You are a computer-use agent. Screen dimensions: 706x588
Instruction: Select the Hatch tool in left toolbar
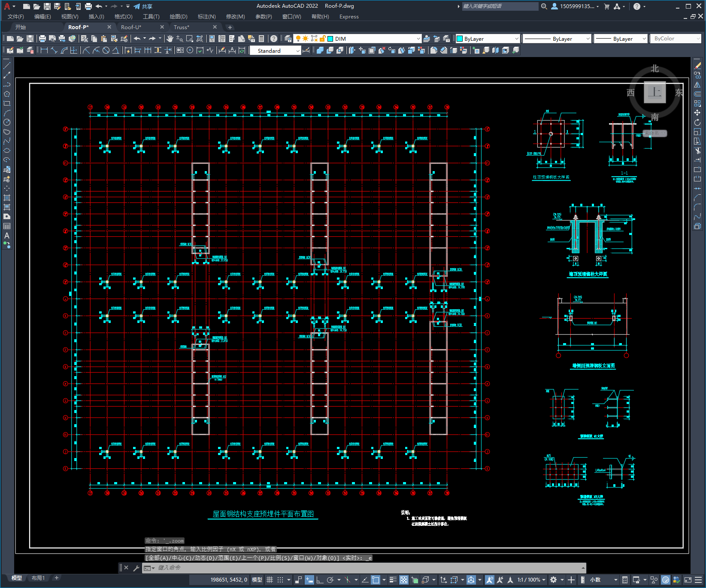(7, 198)
